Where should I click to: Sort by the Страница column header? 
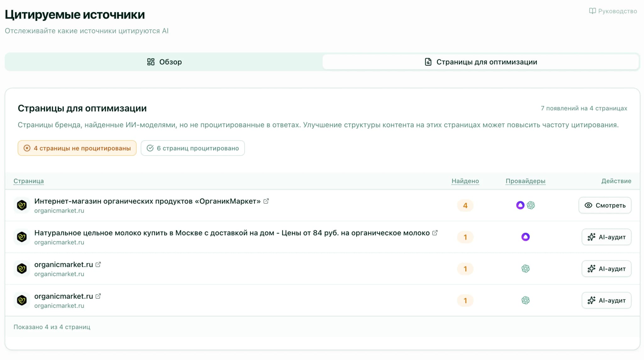click(29, 181)
